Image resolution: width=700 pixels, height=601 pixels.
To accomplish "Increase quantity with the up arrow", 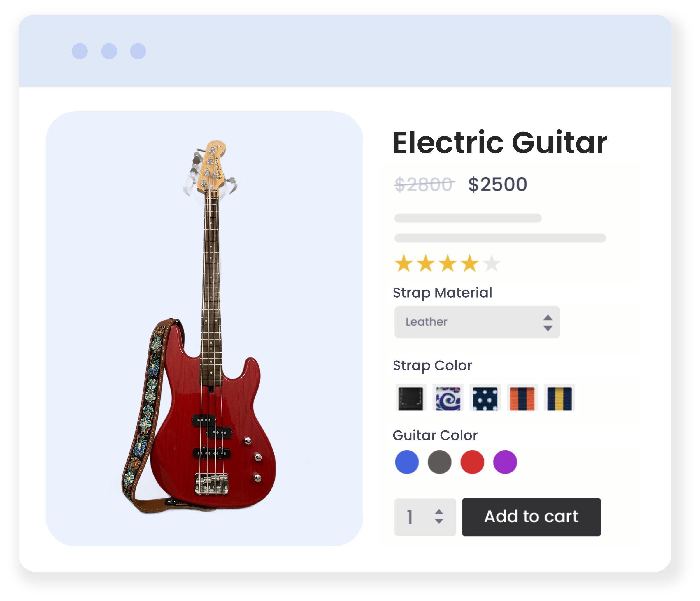I will 439,512.
